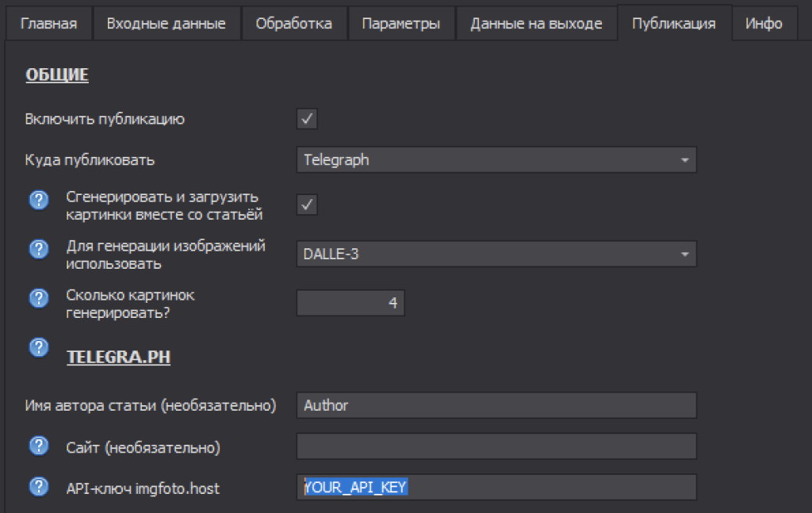The image size is (812, 513).
Task: Select the Параметры tab
Action: (x=400, y=23)
